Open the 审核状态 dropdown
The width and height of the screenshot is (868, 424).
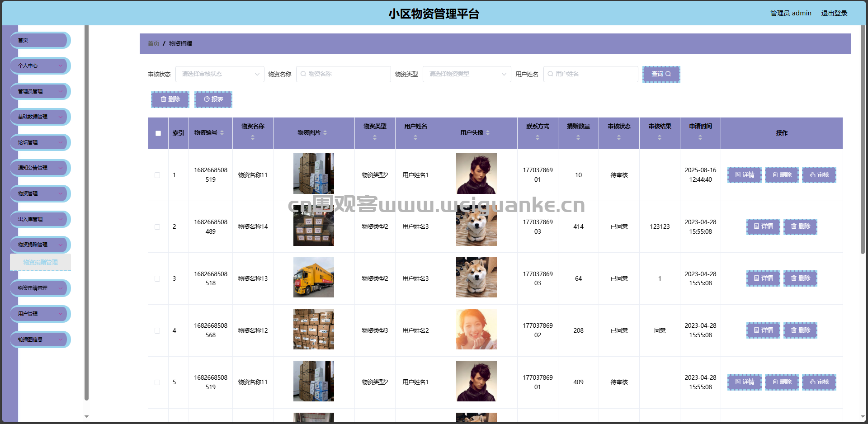[220, 74]
